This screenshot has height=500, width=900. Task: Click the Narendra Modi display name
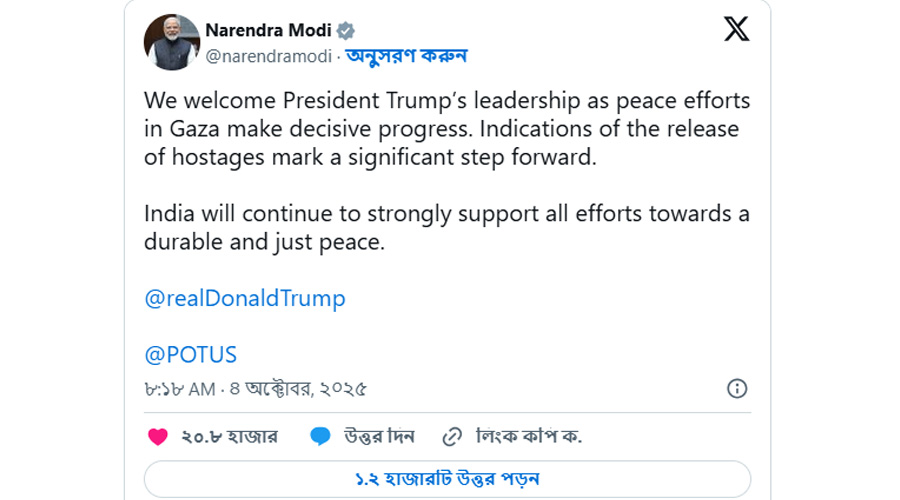268,30
